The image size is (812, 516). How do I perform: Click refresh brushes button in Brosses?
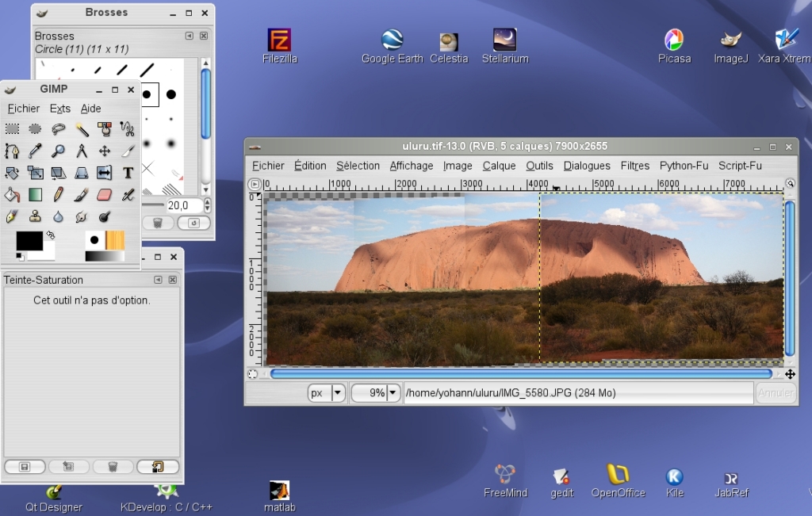[193, 223]
